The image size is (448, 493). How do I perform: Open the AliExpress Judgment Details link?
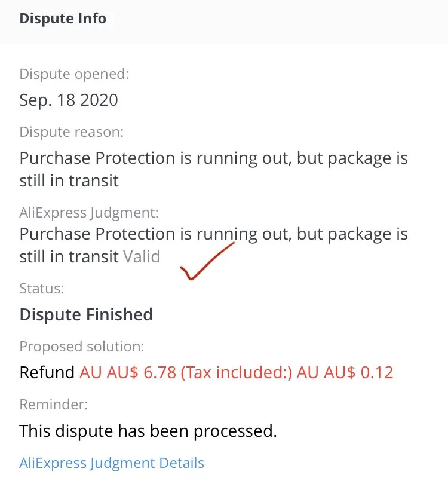click(x=112, y=463)
